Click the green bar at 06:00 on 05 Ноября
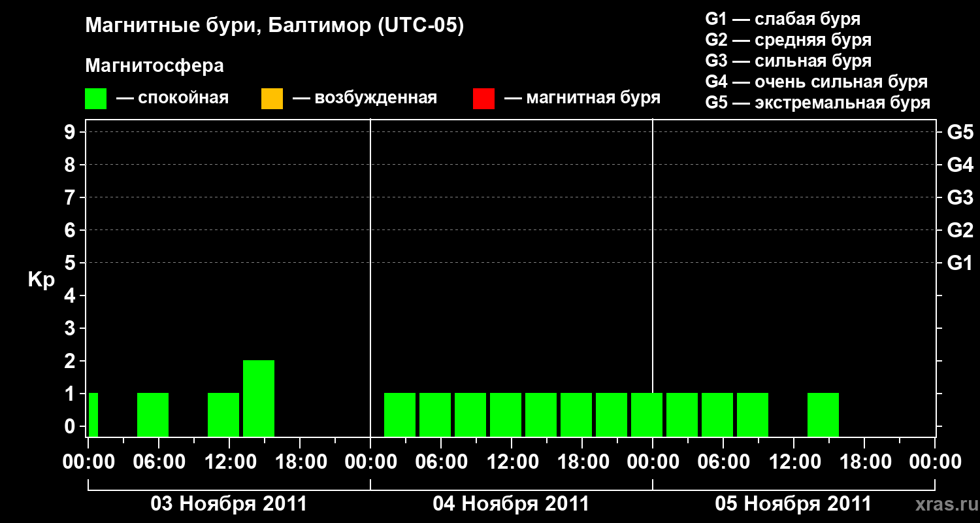Image resolution: width=980 pixels, height=523 pixels. tap(717, 414)
